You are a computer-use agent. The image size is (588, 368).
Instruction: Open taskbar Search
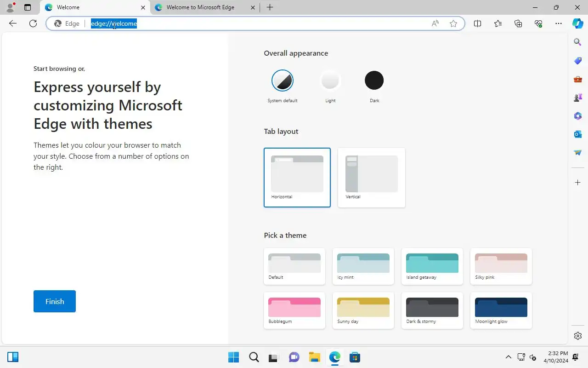pyautogui.click(x=254, y=357)
